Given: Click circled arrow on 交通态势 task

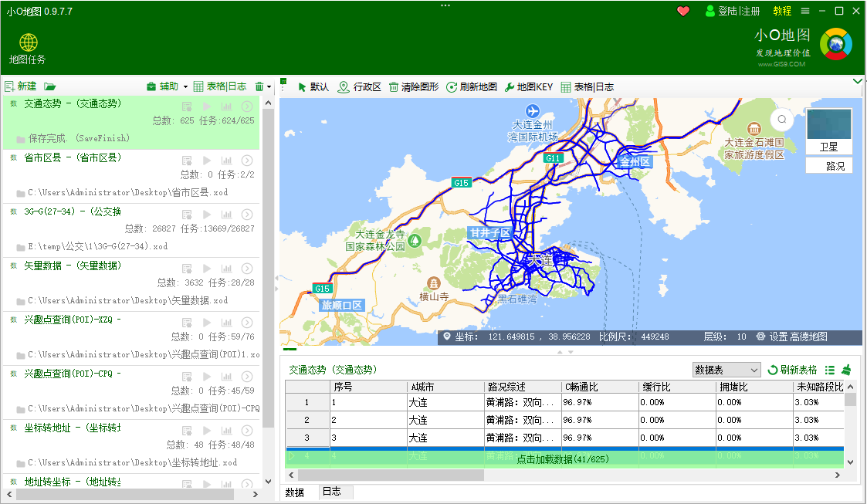Looking at the screenshot, I should pyautogui.click(x=247, y=106).
